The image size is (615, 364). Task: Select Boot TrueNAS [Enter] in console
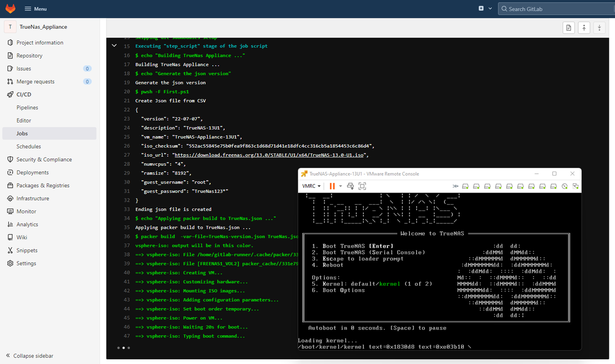(353, 246)
